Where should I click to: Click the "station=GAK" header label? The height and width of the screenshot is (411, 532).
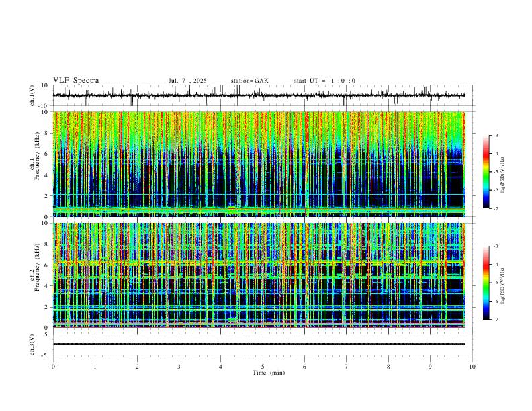click(x=250, y=81)
